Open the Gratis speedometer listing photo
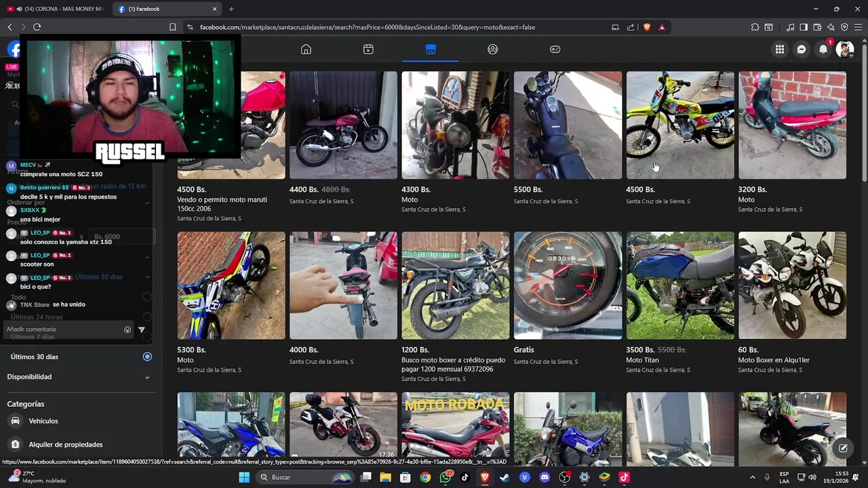This screenshot has width=868, height=488. coord(568,285)
